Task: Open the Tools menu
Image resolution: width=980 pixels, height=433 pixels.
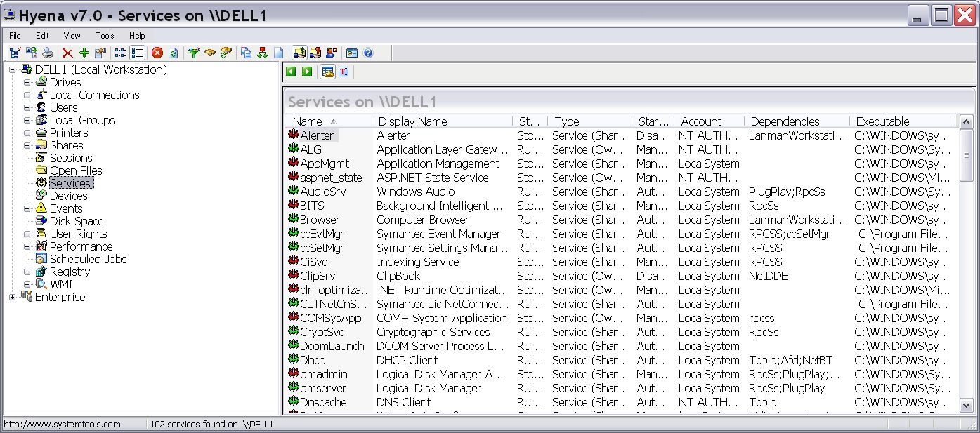Action: click(104, 35)
